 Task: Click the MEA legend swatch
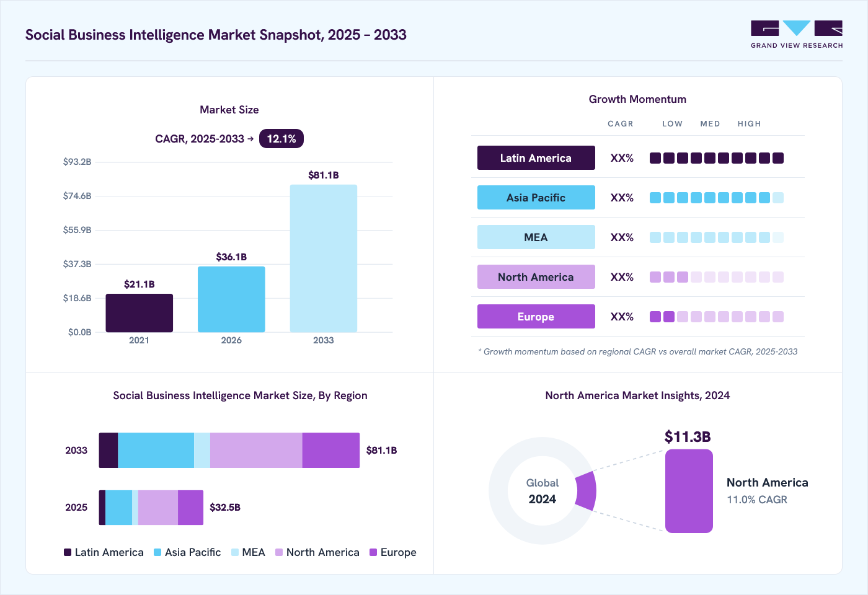[x=235, y=552]
